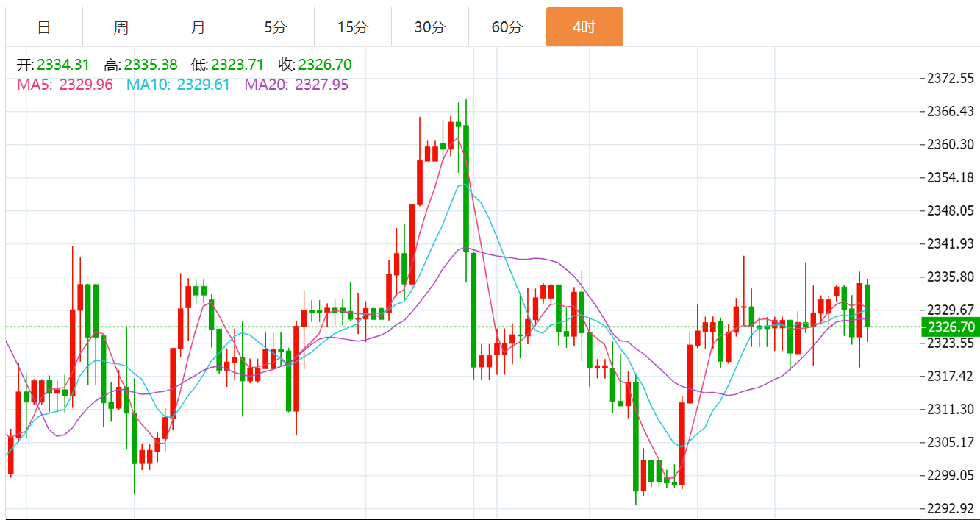This screenshot has width=980, height=520.
Task: Click the 2354.18 price axis label
Action: (x=951, y=177)
